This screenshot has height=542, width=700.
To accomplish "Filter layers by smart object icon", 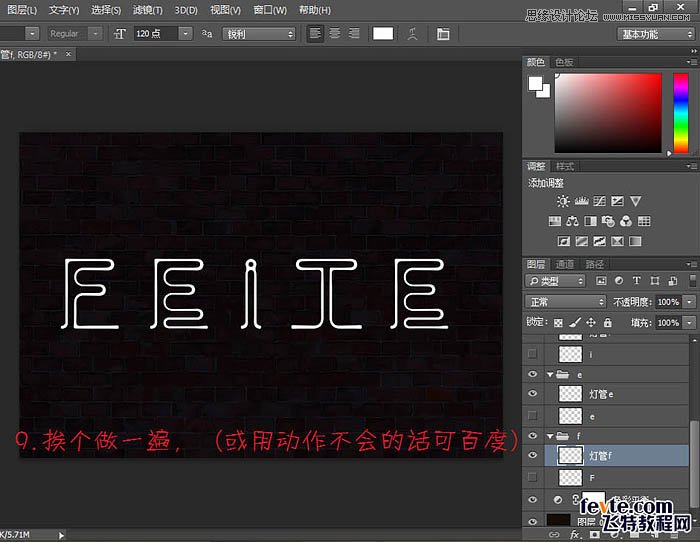I will [673, 281].
